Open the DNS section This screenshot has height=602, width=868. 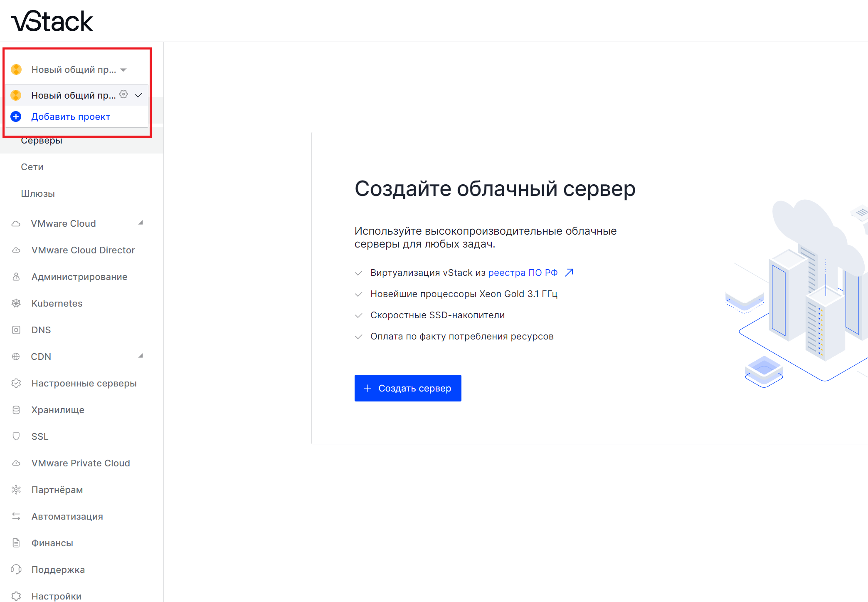(41, 330)
